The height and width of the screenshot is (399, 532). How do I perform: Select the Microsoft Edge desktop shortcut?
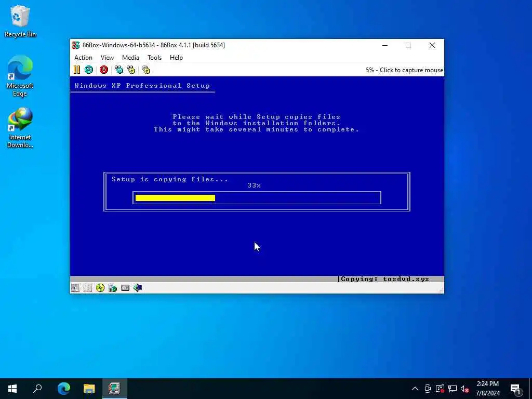20,76
